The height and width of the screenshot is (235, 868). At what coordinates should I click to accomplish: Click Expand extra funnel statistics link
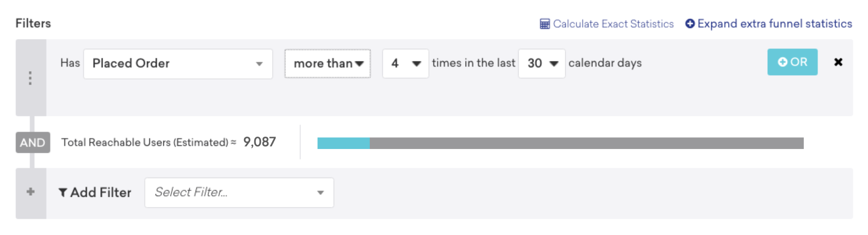(x=775, y=23)
